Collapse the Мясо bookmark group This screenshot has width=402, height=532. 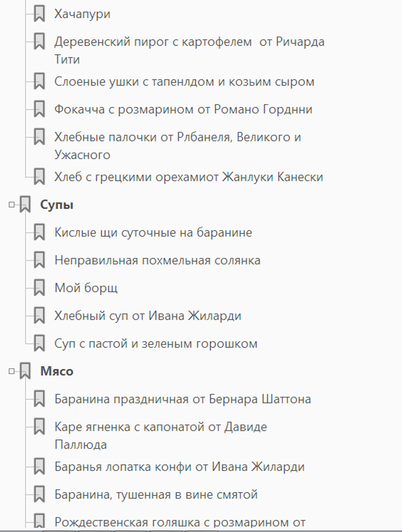coord(12,371)
